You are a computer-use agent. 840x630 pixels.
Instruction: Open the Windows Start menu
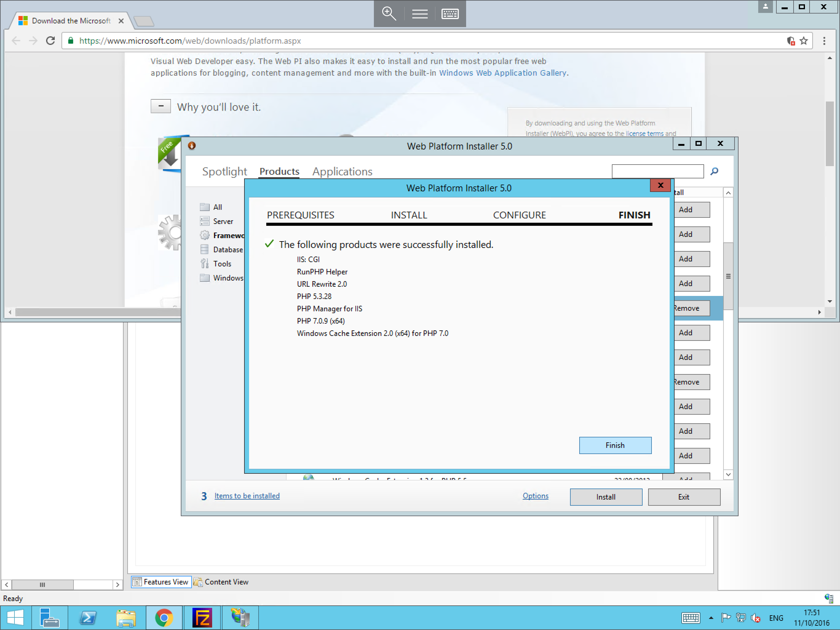(x=15, y=617)
